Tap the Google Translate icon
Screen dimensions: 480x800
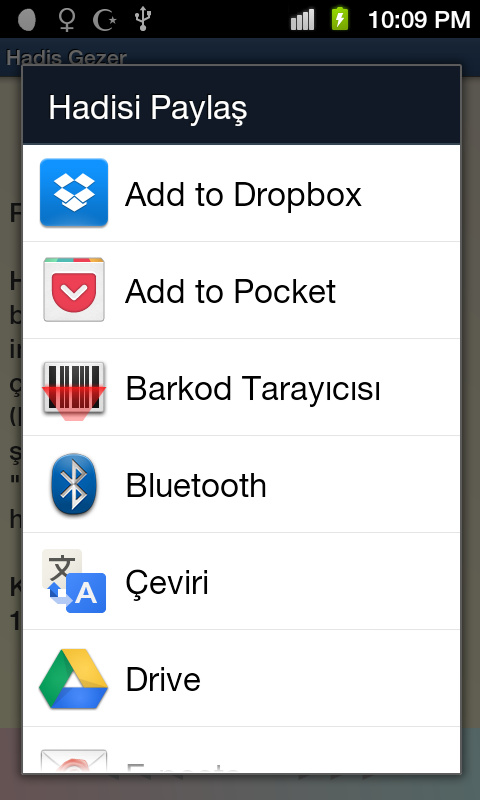[74, 581]
